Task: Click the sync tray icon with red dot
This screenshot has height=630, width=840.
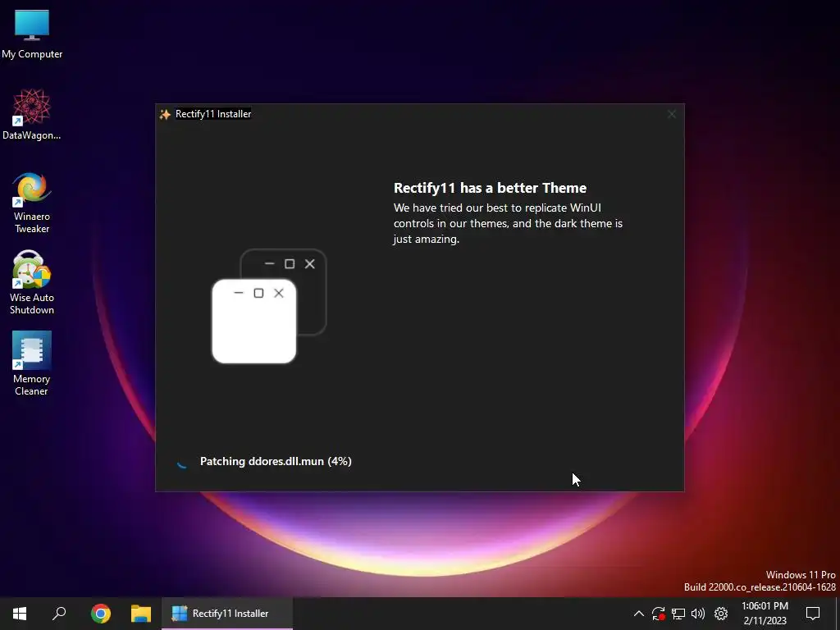Action: [659, 614]
